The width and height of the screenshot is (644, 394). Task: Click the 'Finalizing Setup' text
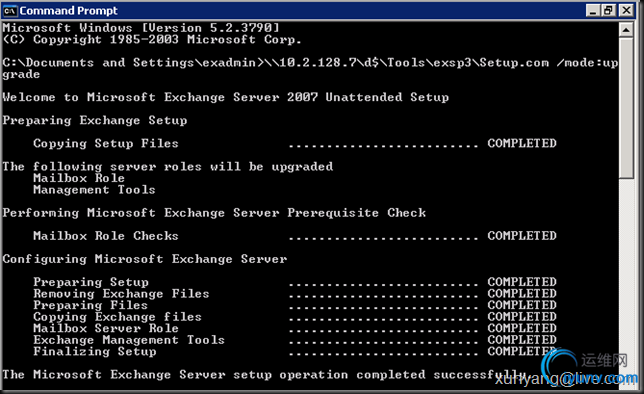coord(94,352)
